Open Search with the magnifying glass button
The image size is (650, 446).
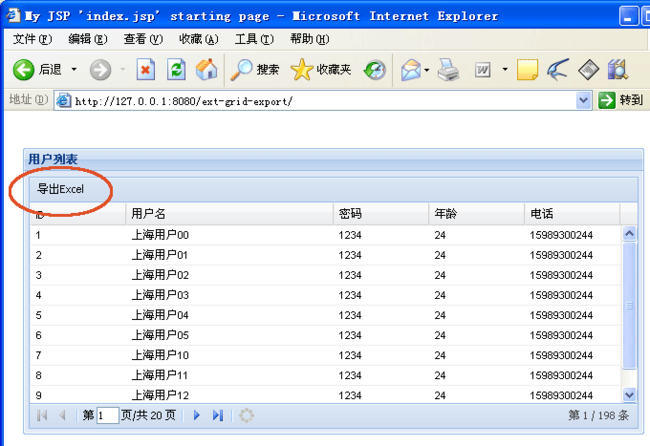click(255, 69)
